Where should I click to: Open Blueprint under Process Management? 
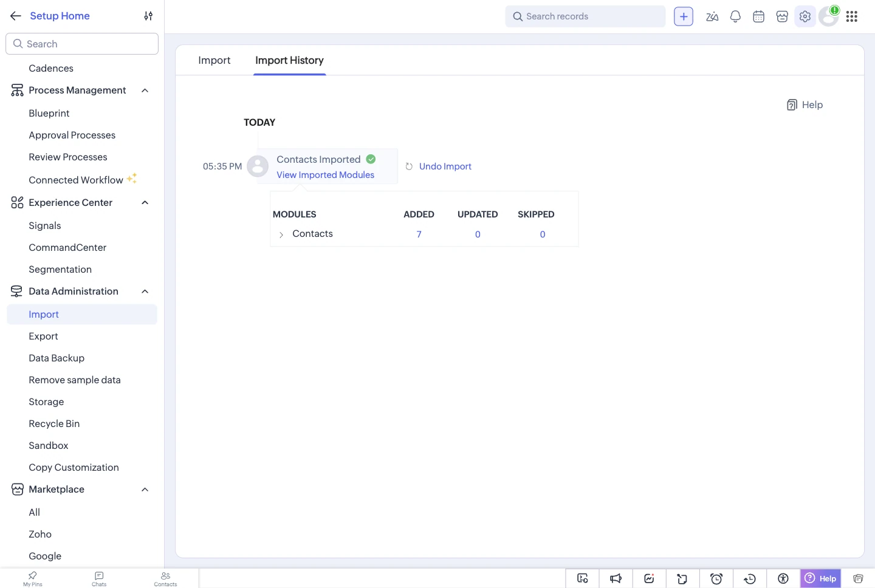coord(49,114)
